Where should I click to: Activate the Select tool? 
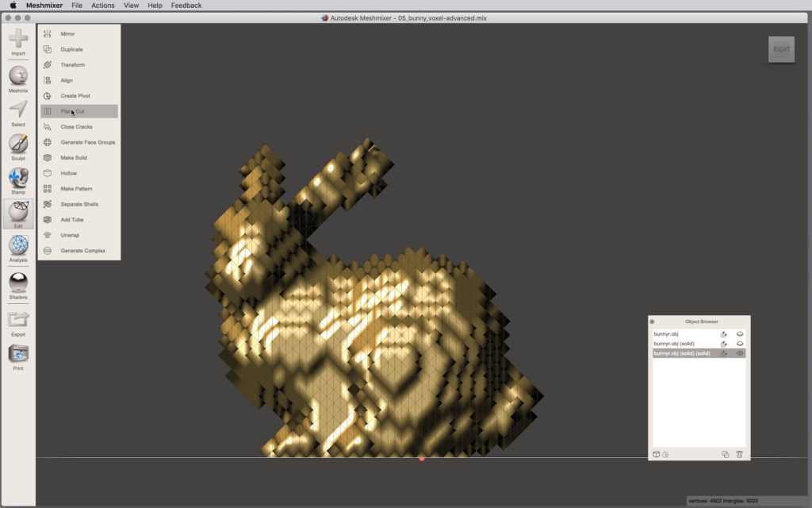[x=18, y=113]
